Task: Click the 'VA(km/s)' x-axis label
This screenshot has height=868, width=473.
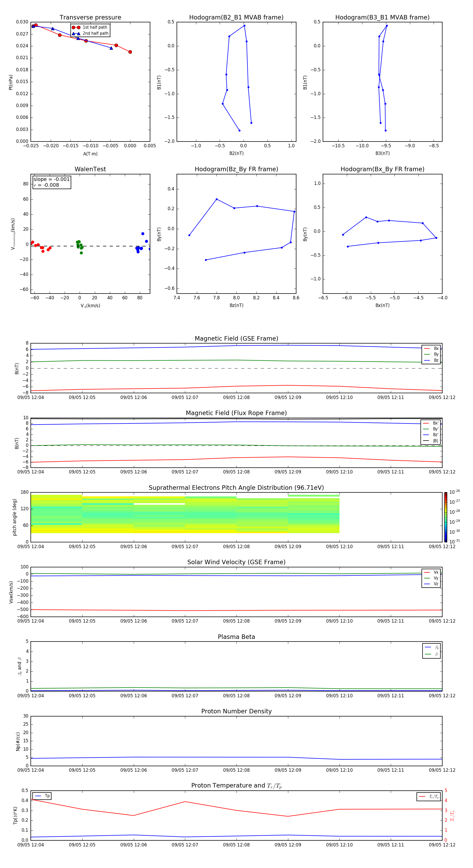Action: click(90, 306)
